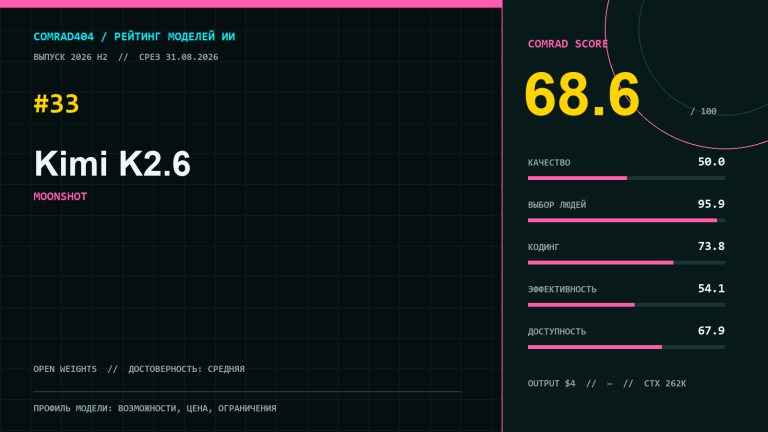Click the MOONSHOT vendor label

click(x=60, y=196)
